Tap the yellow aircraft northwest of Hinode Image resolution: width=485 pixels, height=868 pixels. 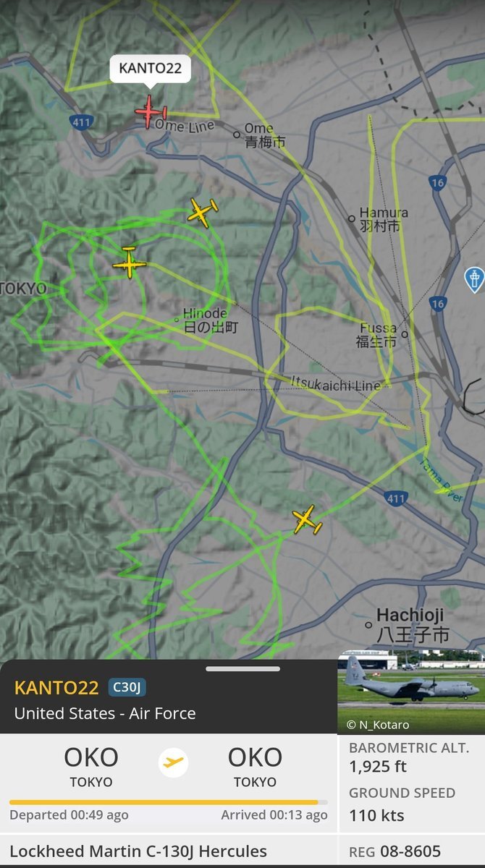pyautogui.click(x=202, y=212)
